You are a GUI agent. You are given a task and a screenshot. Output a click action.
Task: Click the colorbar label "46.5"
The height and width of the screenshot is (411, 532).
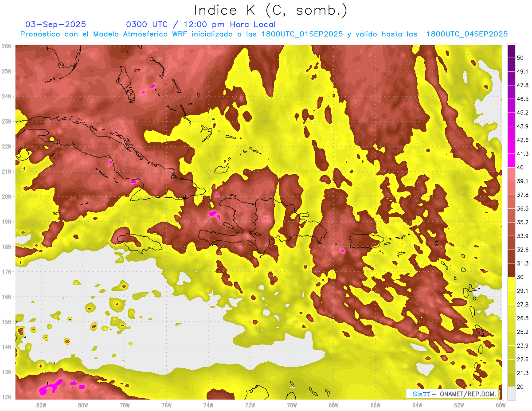click(523, 99)
